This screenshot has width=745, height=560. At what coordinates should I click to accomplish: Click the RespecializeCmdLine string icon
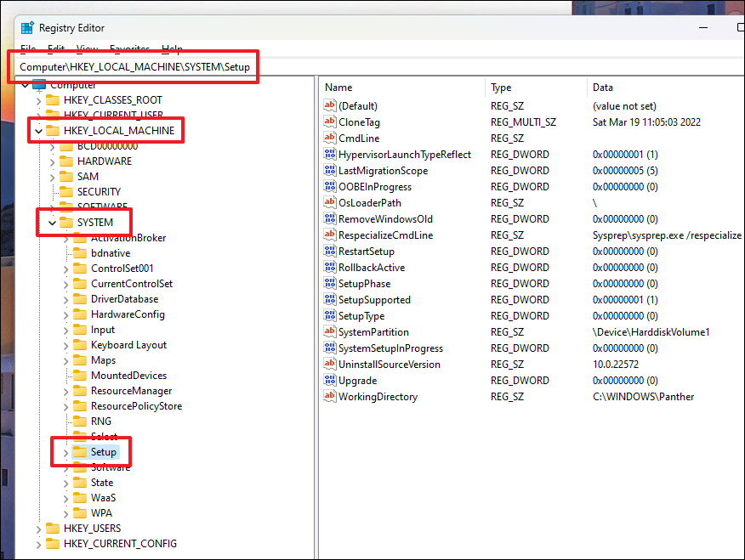pyautogui.click(x=330, y=235)
